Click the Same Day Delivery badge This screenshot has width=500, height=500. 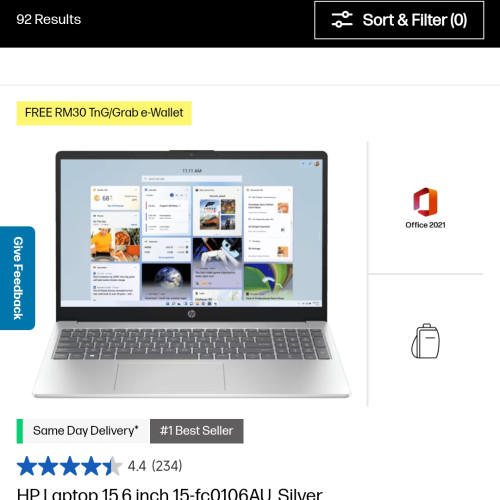82,431
